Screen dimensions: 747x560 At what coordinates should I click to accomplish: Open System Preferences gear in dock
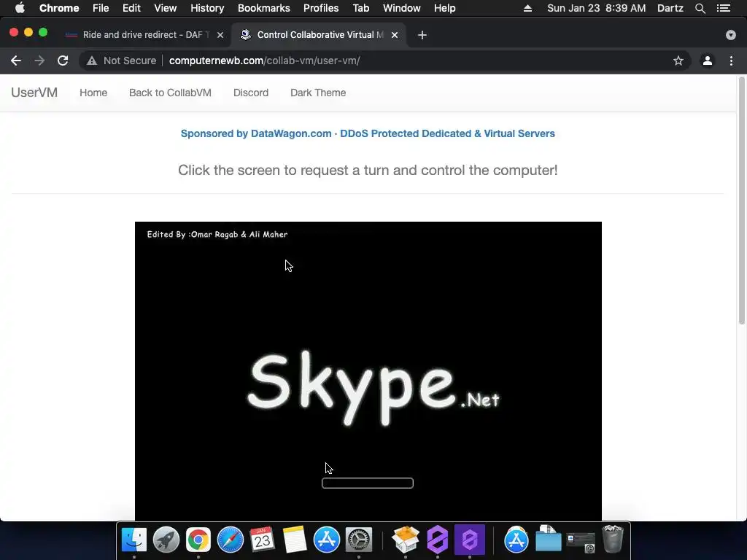359,540
